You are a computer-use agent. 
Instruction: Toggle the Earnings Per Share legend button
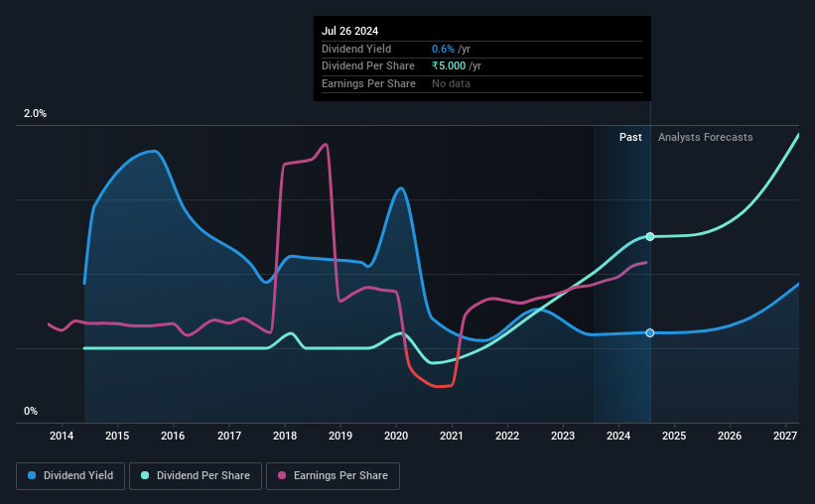333,476
